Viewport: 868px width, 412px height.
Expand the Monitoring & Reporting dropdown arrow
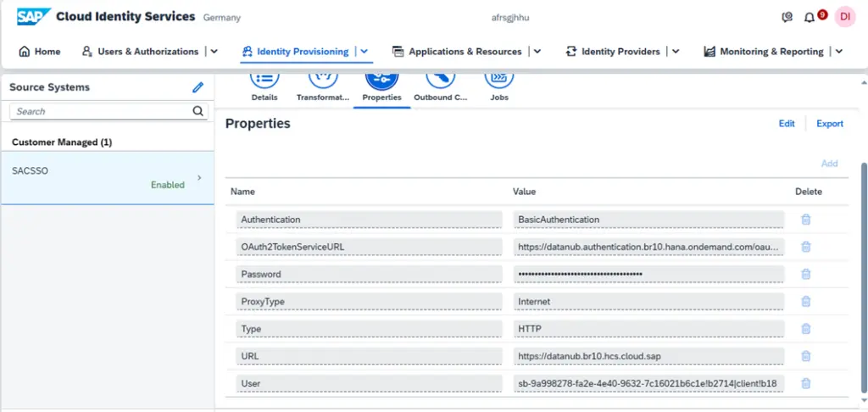pyautogui.click(x=838, y=52)
